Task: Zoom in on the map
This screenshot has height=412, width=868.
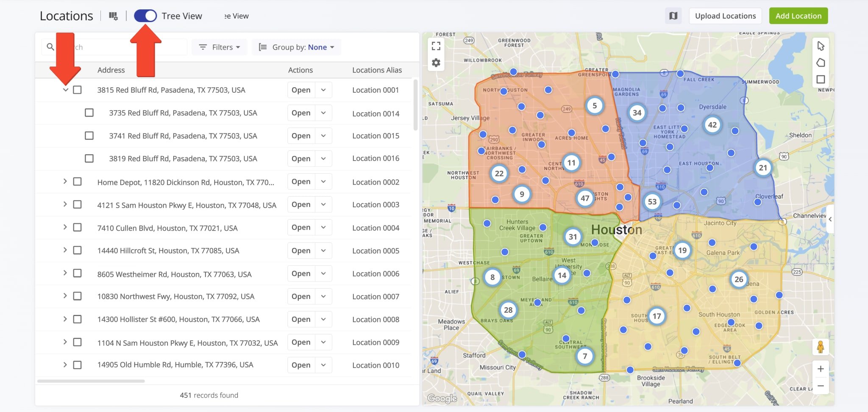Action: tap(821, 369)
